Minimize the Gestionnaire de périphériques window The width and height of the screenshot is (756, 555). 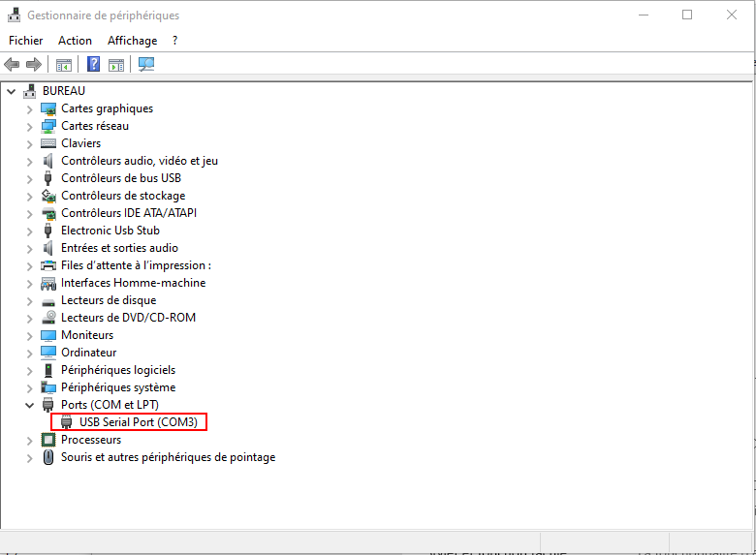click(644, 15)
